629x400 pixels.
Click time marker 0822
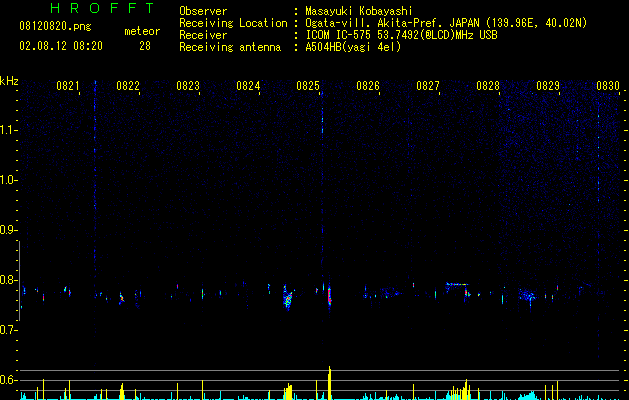pyautogui.click(x=128, y=86)
